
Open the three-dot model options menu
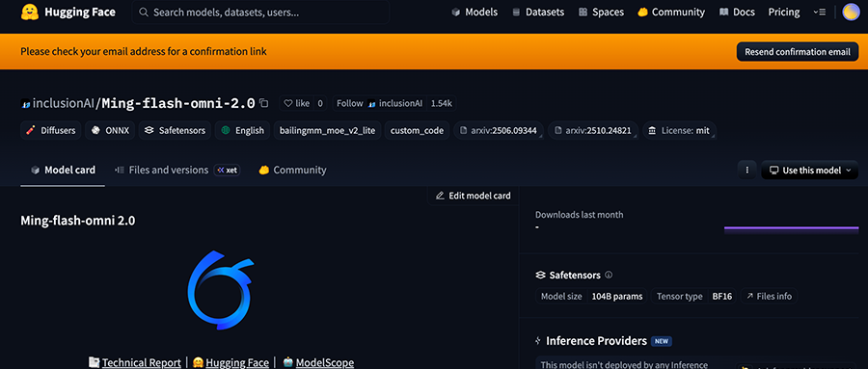click(x=746, y=171)
